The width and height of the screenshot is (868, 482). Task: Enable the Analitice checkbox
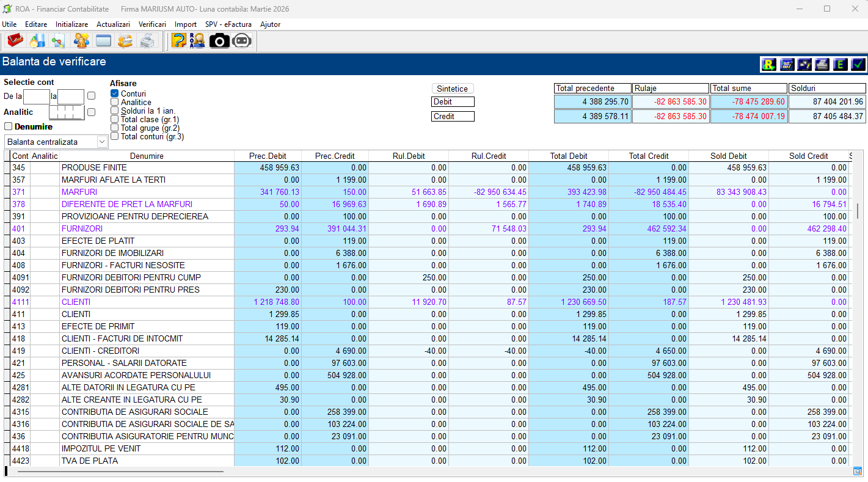coord(114,102)
